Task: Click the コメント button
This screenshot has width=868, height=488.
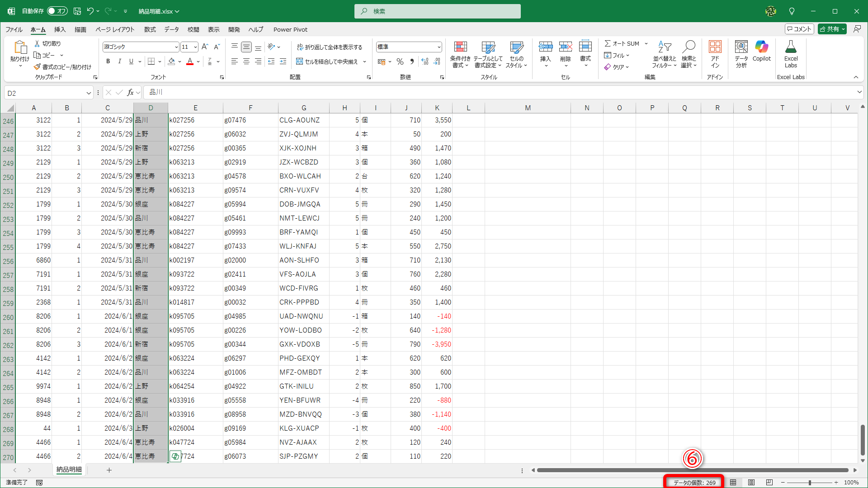Action: click(x=799, y=29)
